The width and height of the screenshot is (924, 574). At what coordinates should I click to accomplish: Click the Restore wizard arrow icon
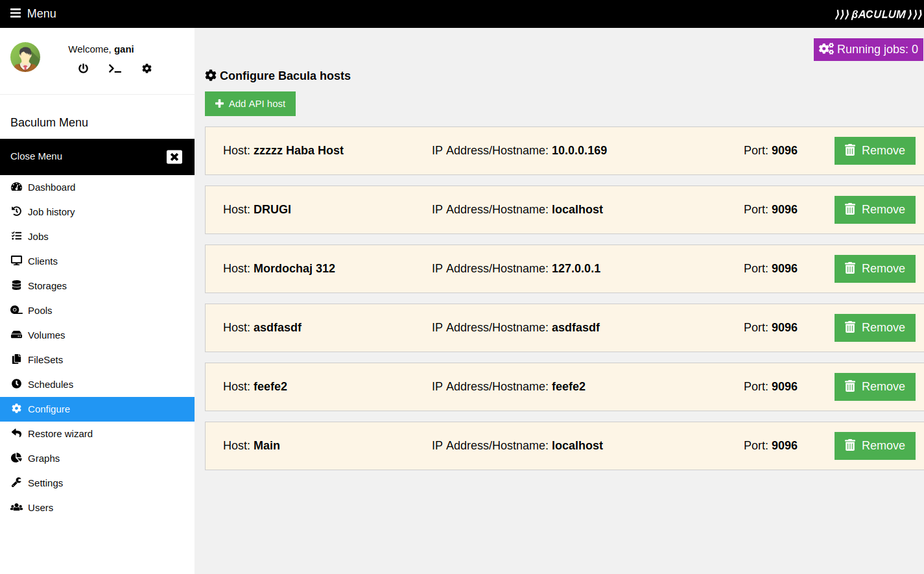[17, 433]
